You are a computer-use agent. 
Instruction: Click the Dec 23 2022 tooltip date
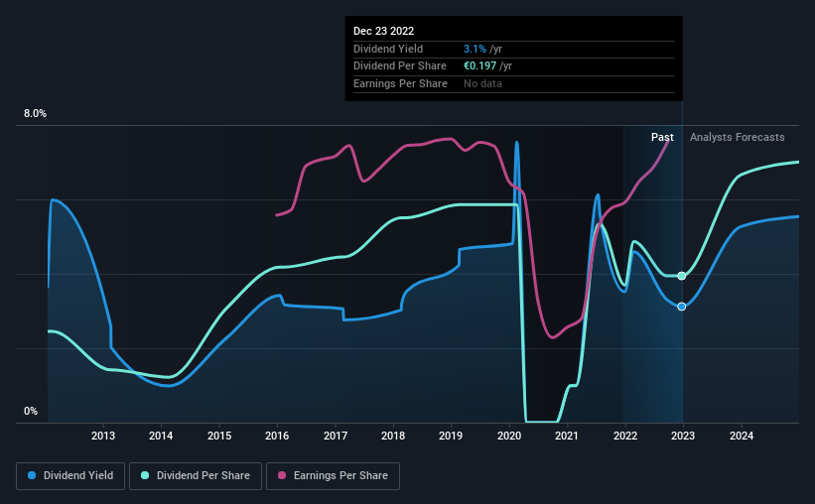tap(383, 31)
